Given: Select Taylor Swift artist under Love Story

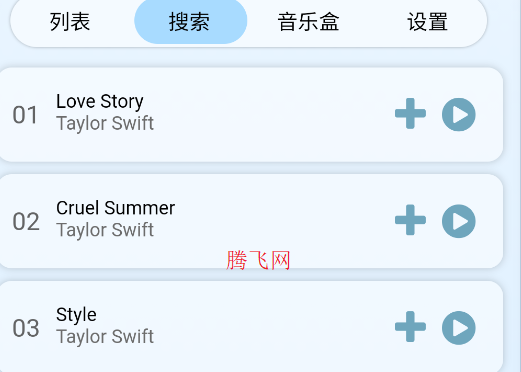Looking at the screenshot, I should [x=105, y=123].
